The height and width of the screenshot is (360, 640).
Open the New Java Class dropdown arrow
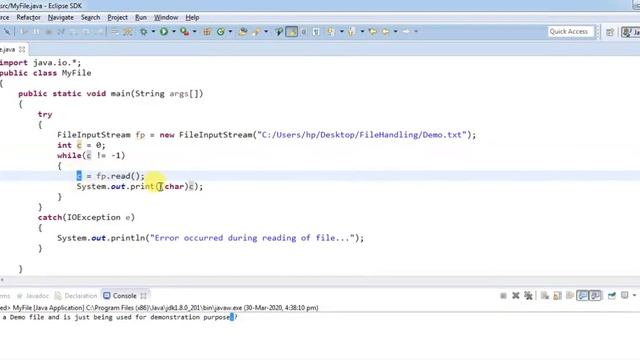(230, 31)
